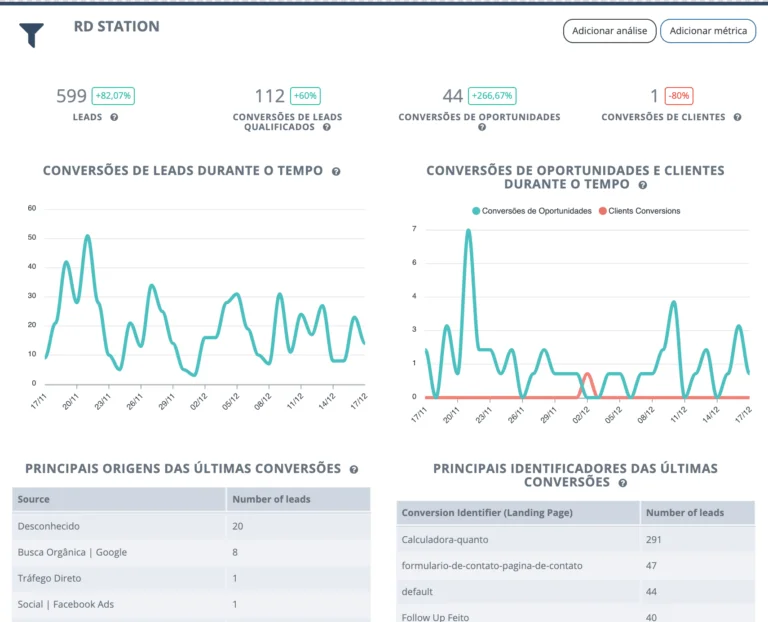Click Number of leads header in origins table
The width and height of the screenshot is (768, 622).
[x=298, y=499]
